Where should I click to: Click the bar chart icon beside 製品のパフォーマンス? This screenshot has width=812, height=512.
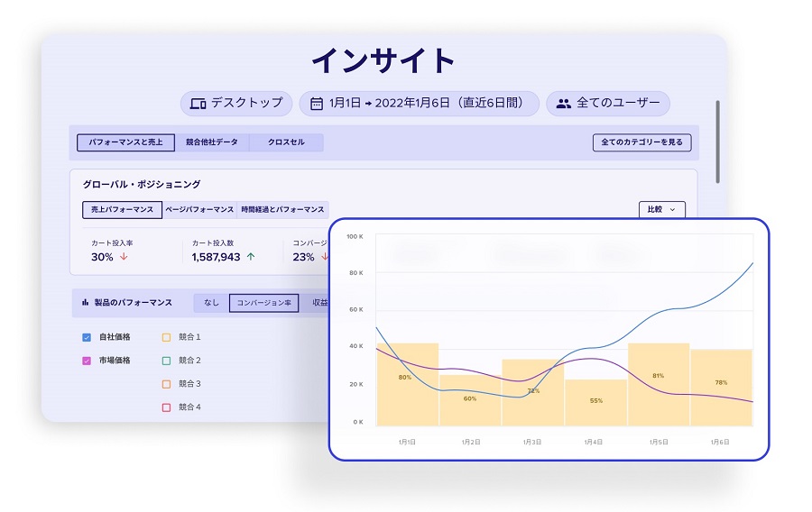[x=85, y=303]
